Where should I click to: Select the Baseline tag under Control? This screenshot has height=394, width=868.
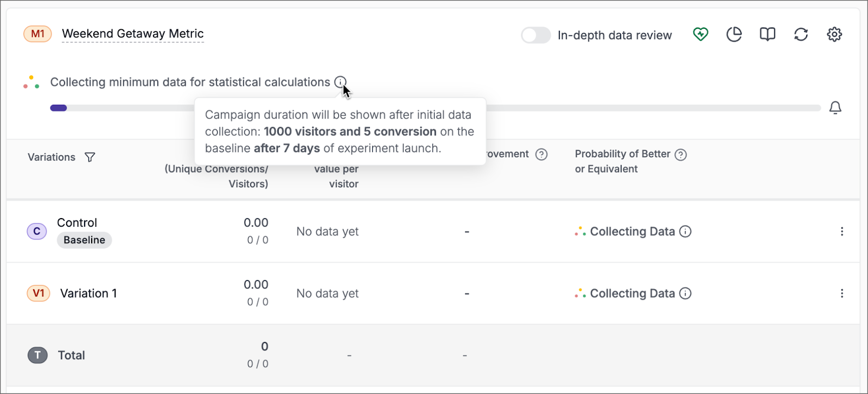coord(84,240)
